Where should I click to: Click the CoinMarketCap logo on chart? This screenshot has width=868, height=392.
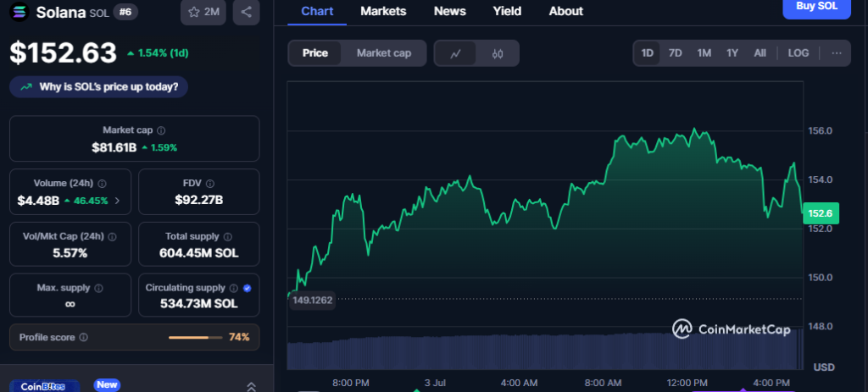tap(731, 329)
